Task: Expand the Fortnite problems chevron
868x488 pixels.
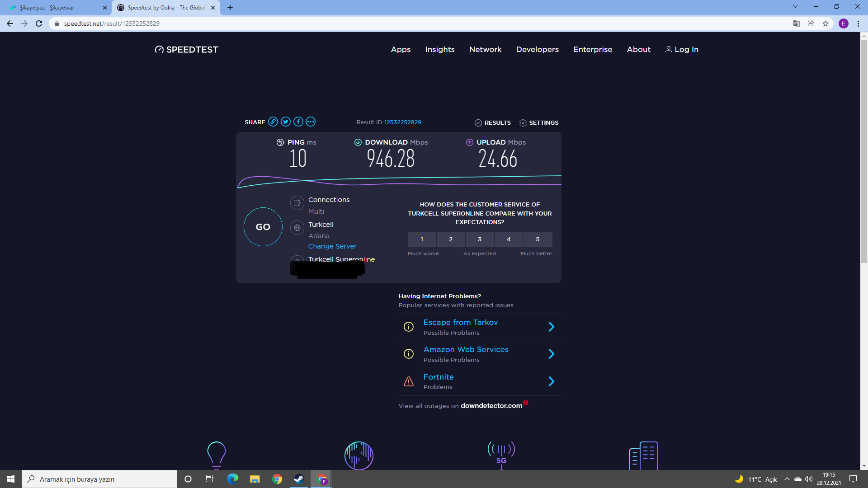Action: [551, 381]
